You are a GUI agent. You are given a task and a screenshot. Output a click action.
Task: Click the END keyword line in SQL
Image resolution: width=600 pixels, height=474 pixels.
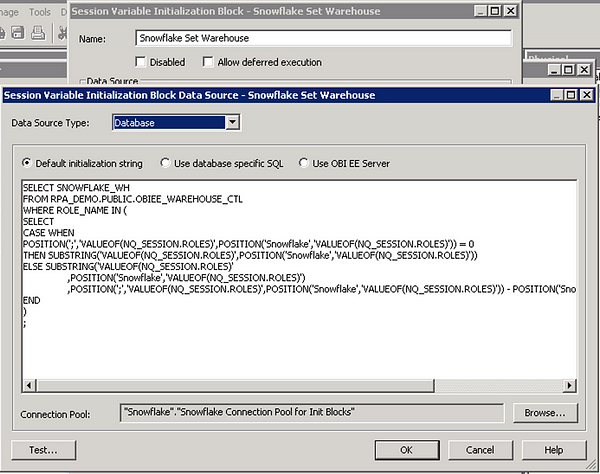pos(31,300)
